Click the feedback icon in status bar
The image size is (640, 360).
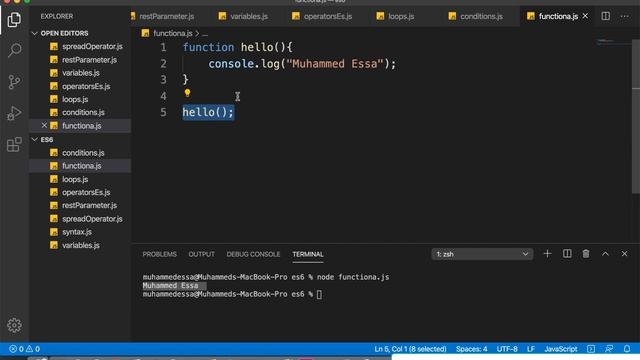pyautogui.click(x=609, y=349)
